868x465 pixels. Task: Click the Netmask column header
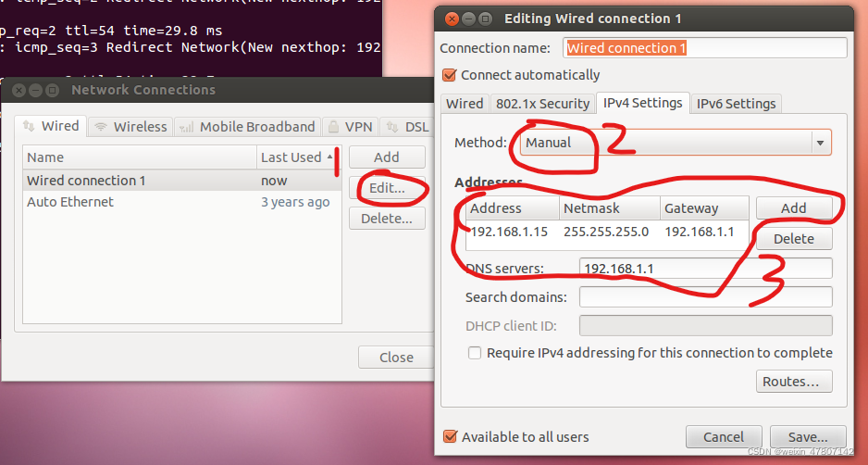pos(610,208)
